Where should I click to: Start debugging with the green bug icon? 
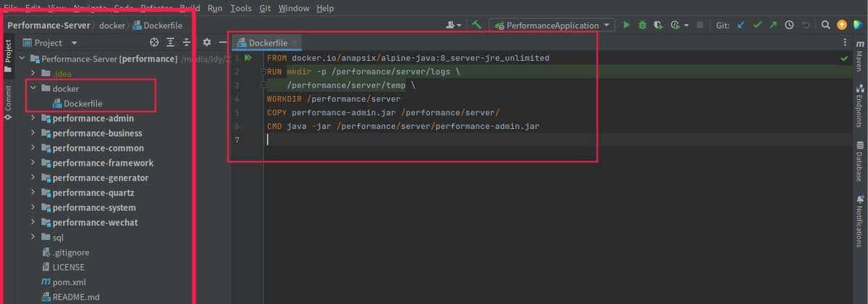click(x=642, y=25)
